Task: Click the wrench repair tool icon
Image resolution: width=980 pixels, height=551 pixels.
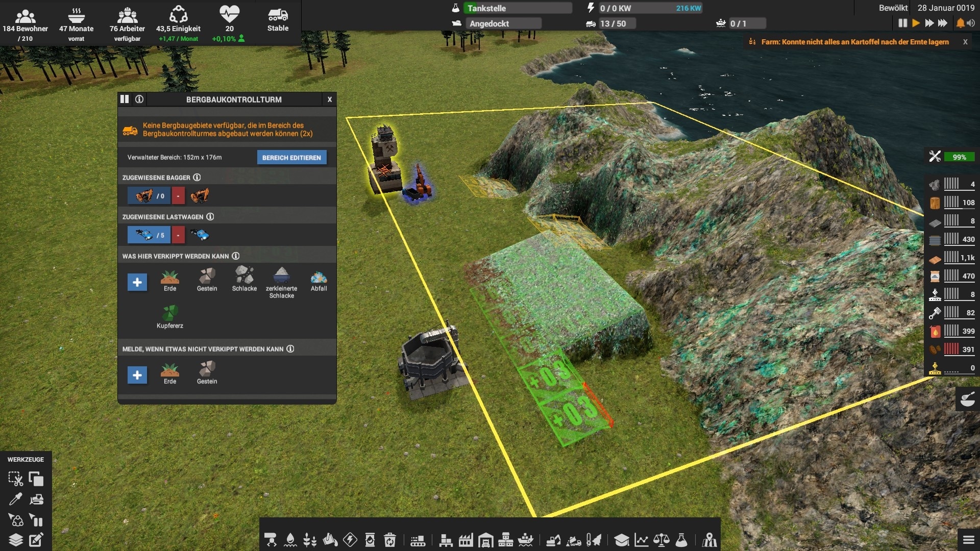Action: 935,156
